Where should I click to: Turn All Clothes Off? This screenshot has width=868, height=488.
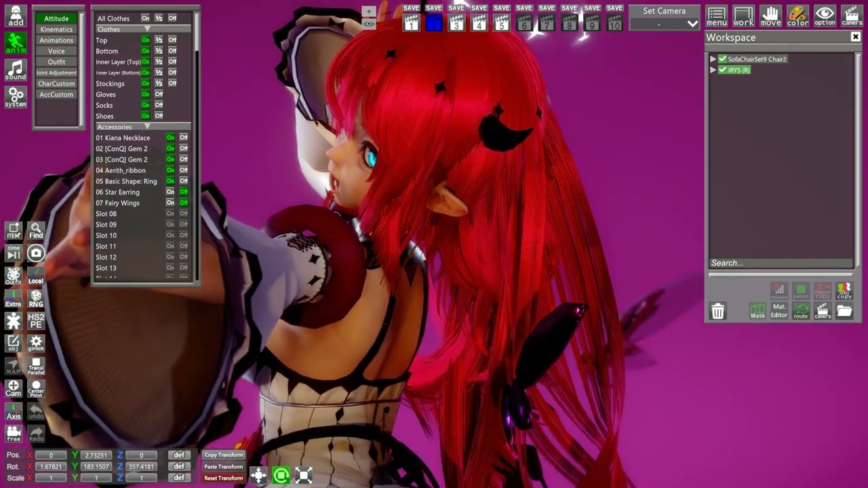172,18
